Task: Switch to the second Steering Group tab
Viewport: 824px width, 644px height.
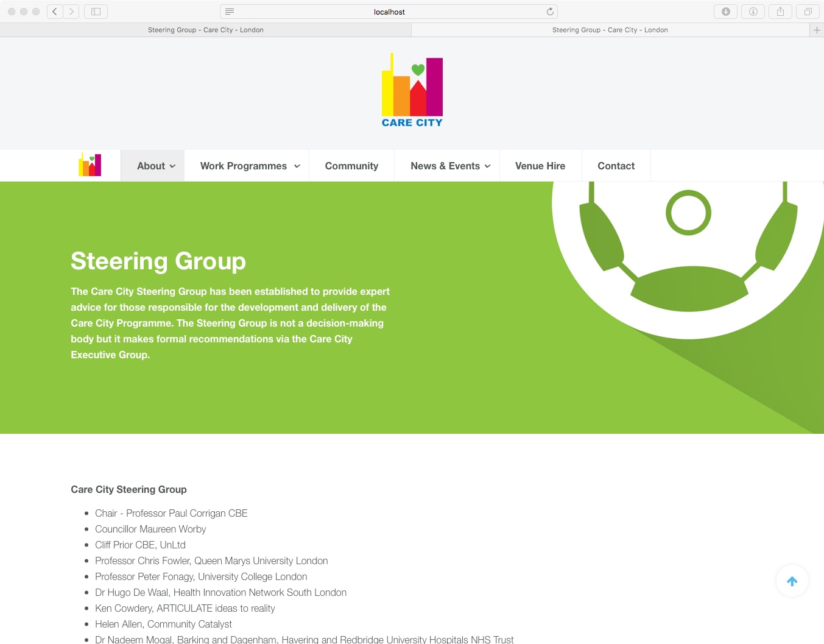Action: point(610,30)
